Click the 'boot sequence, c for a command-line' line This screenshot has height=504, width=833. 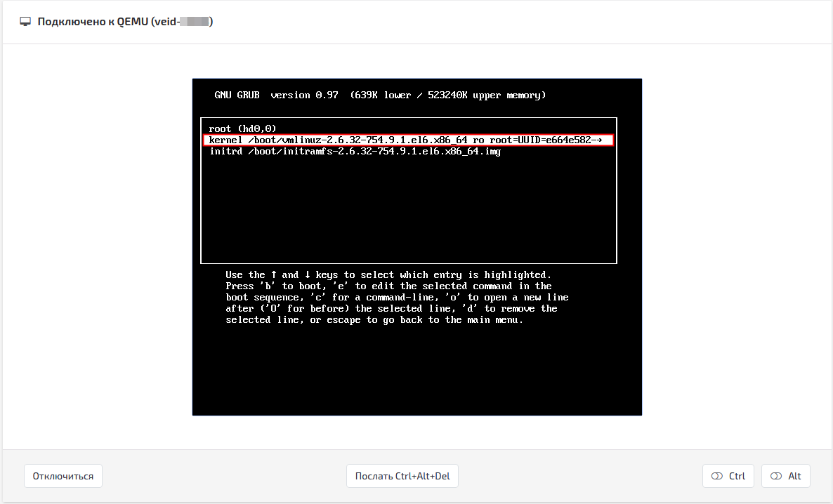(x=397, y=298)
